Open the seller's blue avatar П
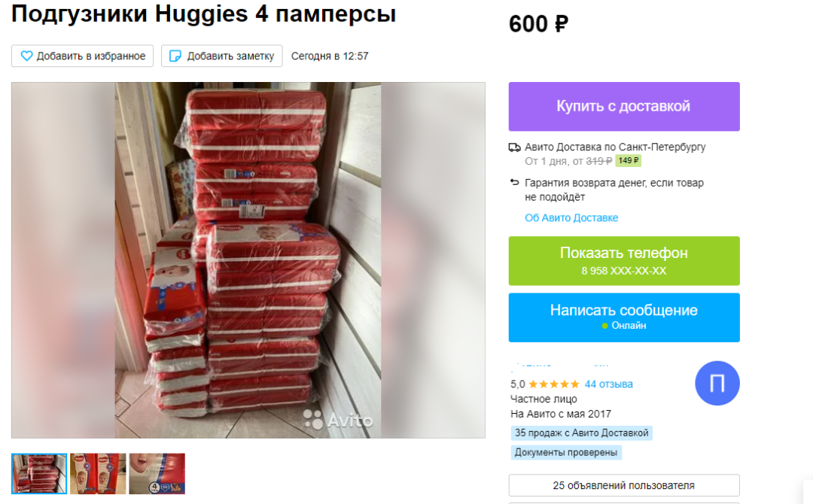 click(x=717, y=384)
